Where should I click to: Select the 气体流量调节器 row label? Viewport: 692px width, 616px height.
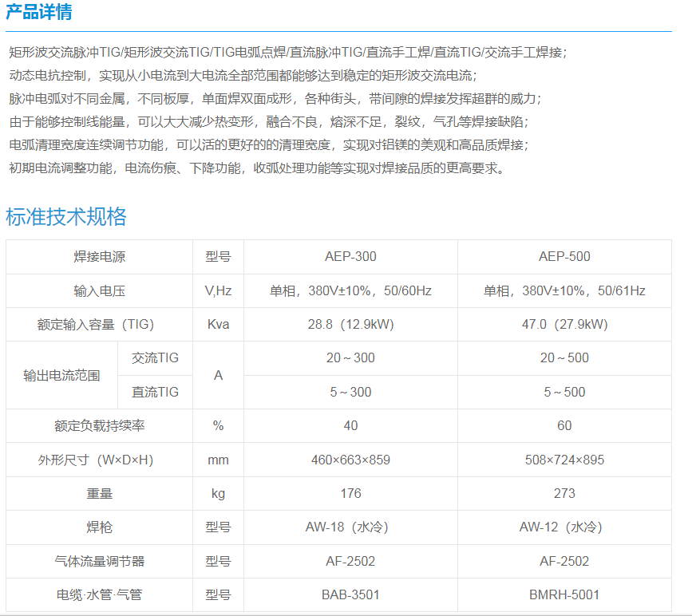(100, 561)
